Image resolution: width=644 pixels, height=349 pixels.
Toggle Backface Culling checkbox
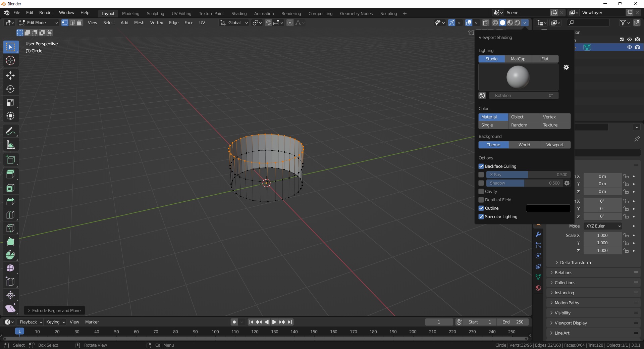click(481, 166)
